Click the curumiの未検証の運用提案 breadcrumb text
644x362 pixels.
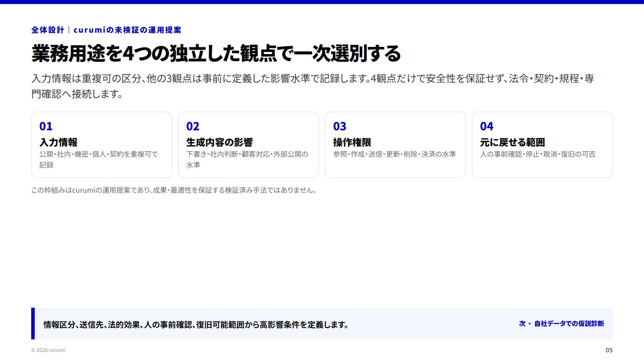click(x=127, y=30)
